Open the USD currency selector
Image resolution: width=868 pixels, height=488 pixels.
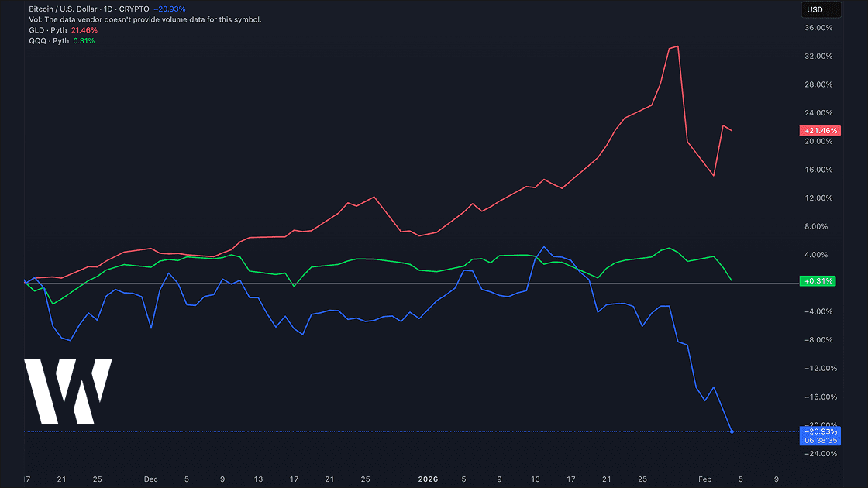pos(822,9)
